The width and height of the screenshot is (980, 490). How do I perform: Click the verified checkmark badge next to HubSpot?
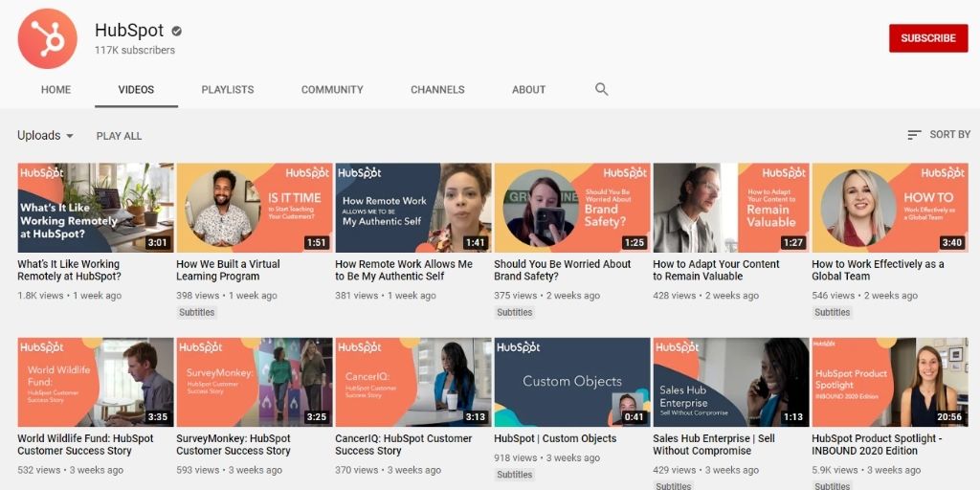(177, 31)
